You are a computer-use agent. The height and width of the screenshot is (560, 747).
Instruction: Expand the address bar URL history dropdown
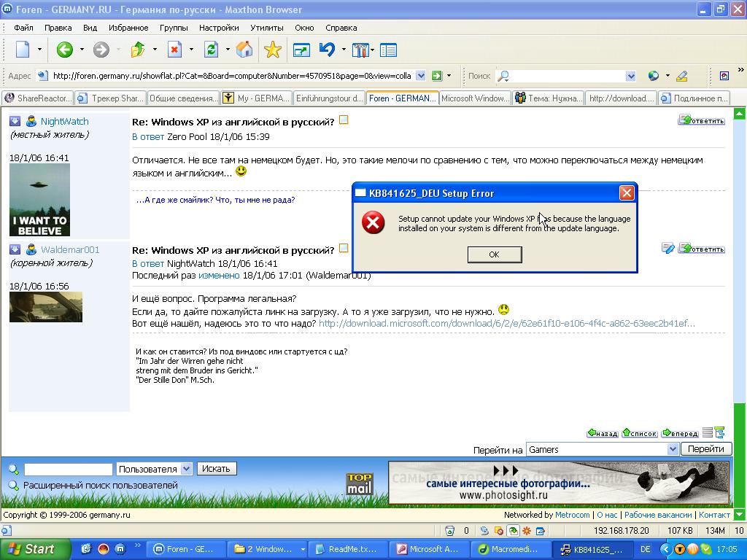420,76
